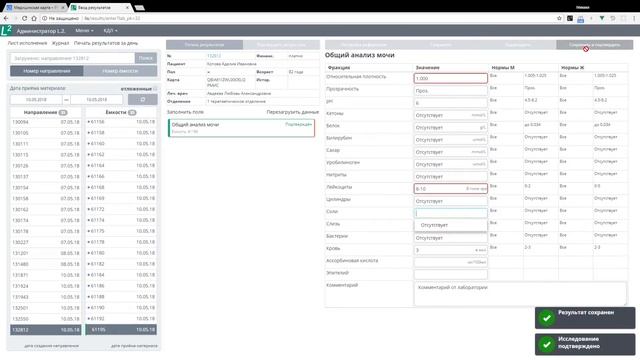
Task: Click 'Печать результатов' button above patient info
Action: click(204, 44)
